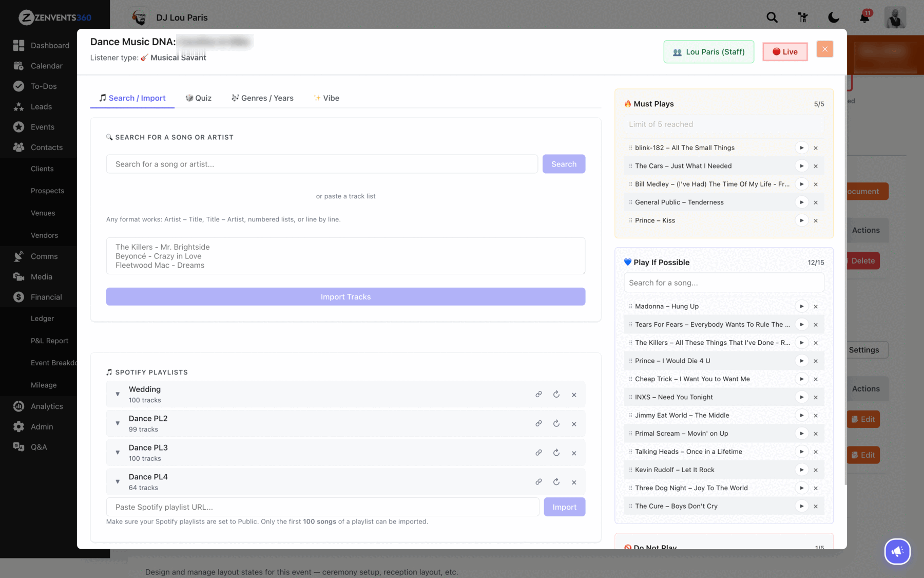Refresh the Wedding Spotify playlist
Screen dimensions: 924x578
pos(556,395)
